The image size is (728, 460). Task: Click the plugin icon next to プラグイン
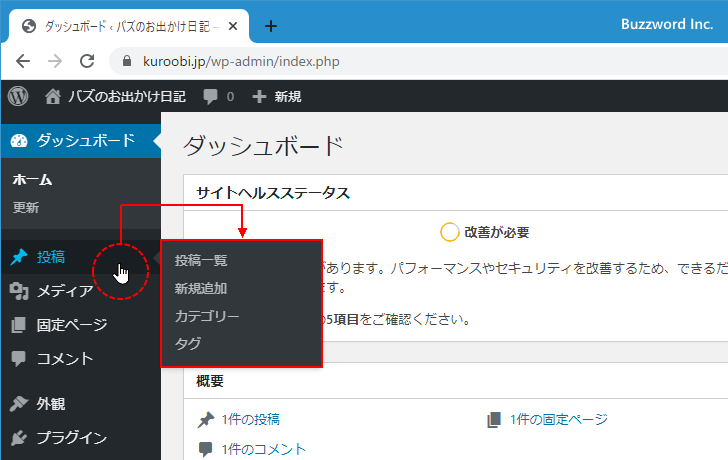pos(19,438)
